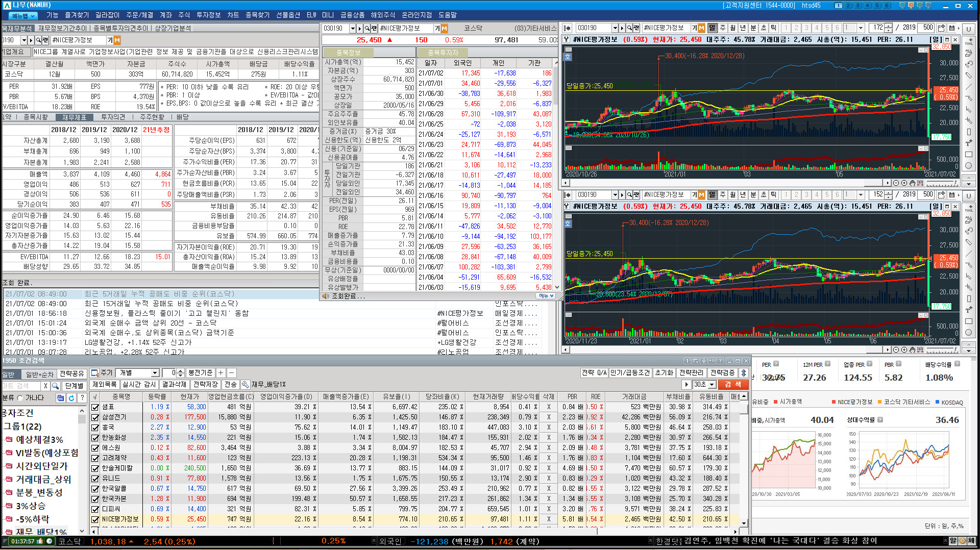The image size is (980, 550).
Task: Click the speaker icon beside 조회완료 status
Action: pyautogui.click(x=325, y=296)
